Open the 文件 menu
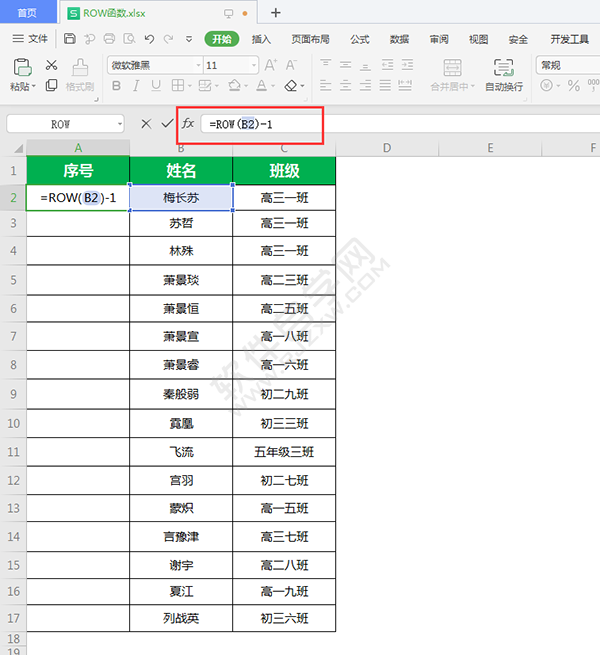Screen dimensions: 600x655 point(30,39)
